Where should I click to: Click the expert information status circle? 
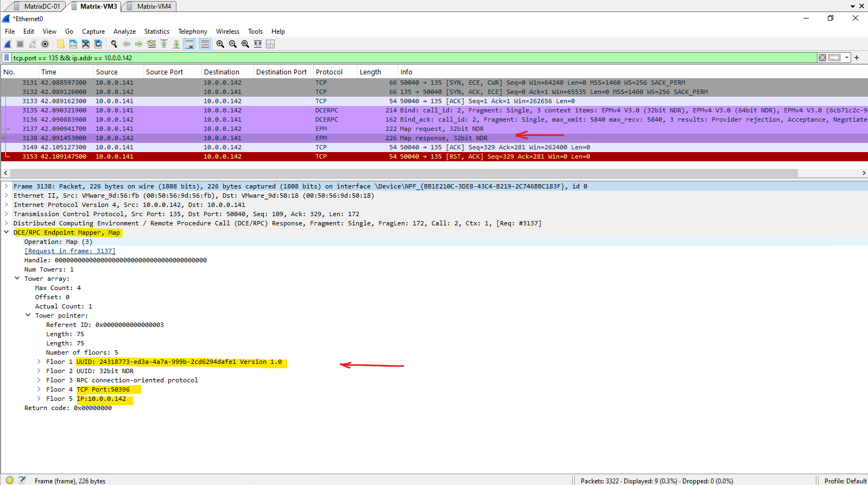9,480
